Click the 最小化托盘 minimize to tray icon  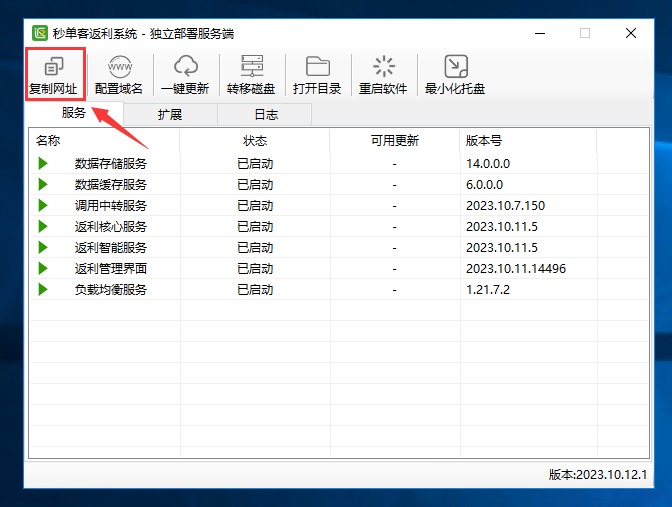456,66
